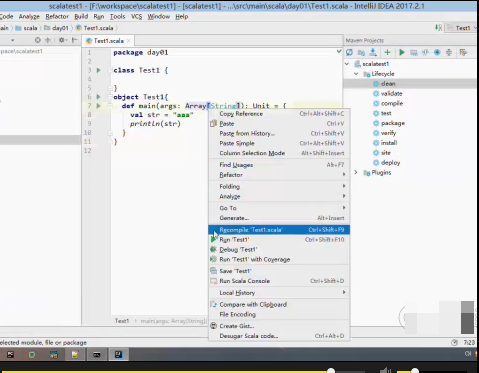Open the Window menu
This screenshot has width=479, height=373.
[x=159, y=16]
